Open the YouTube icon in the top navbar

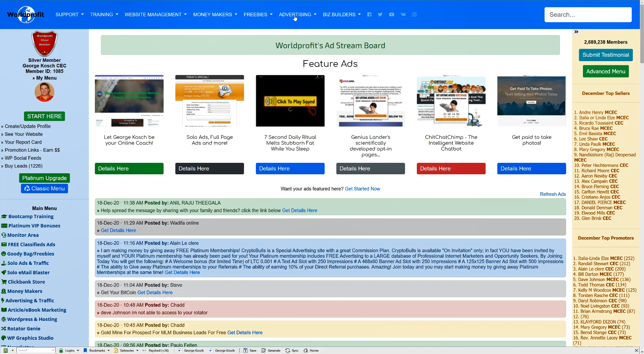[x=392, y=15]
